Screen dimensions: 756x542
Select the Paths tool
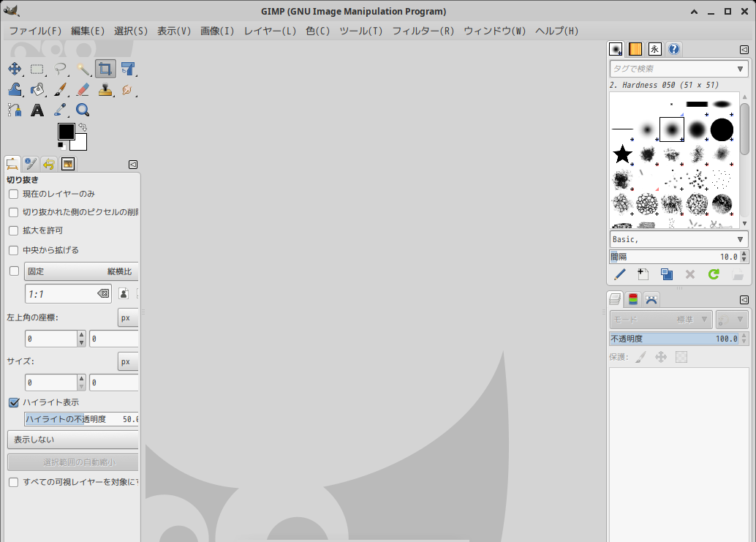click(x=15, y=110)
